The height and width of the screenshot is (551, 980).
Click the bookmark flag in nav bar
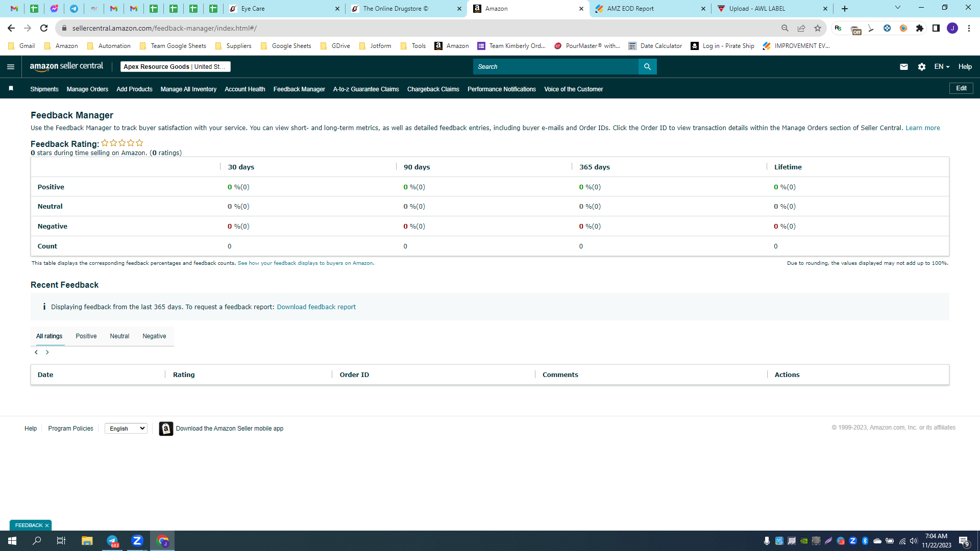(11, 89)
